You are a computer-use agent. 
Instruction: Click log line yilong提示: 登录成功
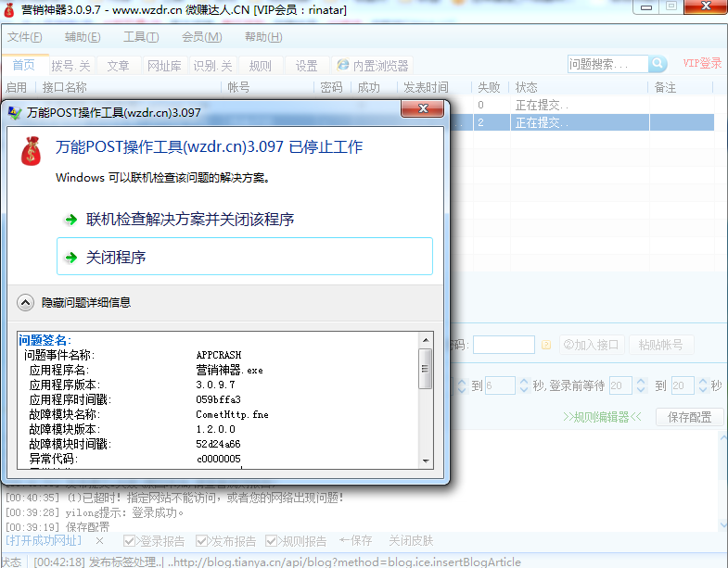coord(95,512)
